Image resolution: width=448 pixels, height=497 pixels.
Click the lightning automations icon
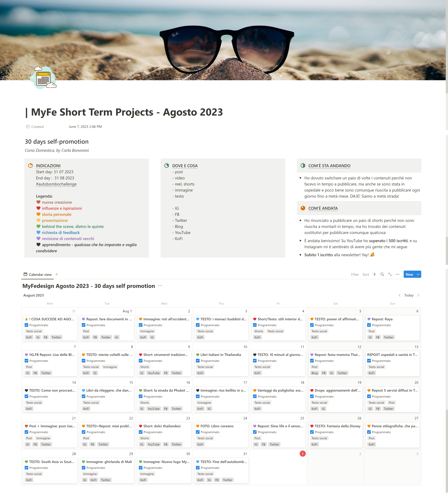[x=374, y=274]
